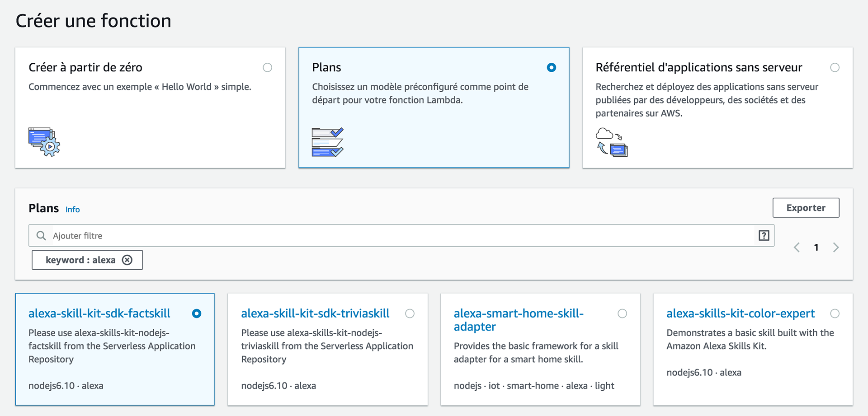Click the search magnifier icon in filter box
The width and height of the screenshot is (868, 416).
(x=41, y=236)
